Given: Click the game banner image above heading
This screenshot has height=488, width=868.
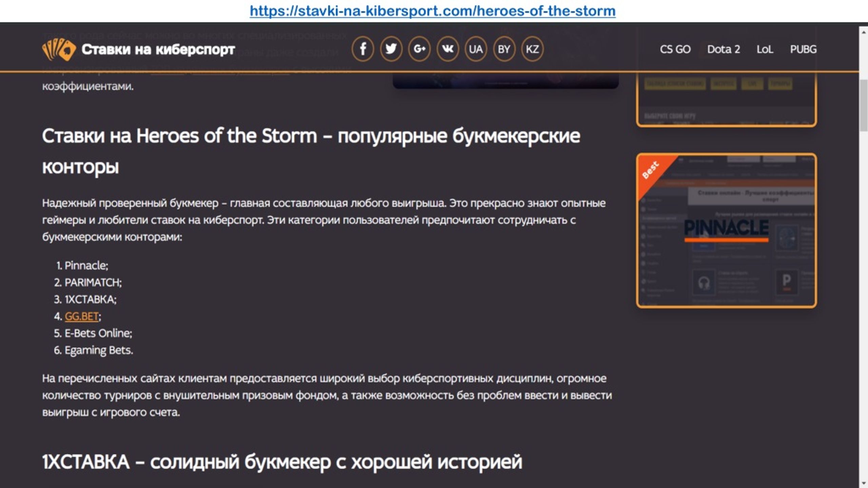Looking at the screenshot, I should click(506, 81).
